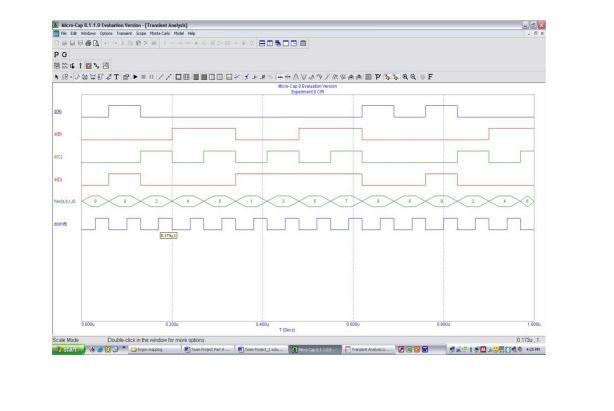
Task: Click the bold P icon in scope toolbar
Action: click(377, 77)
